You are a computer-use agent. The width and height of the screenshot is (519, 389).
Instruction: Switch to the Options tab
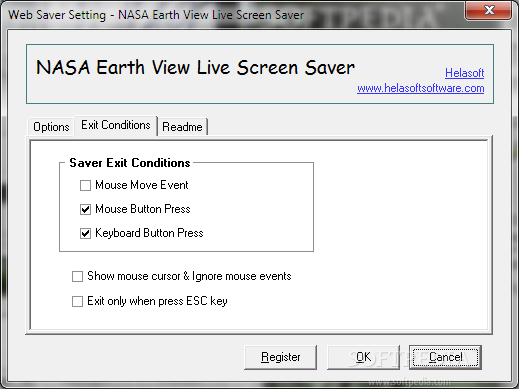pyautogui.click(x=51, y=127)
